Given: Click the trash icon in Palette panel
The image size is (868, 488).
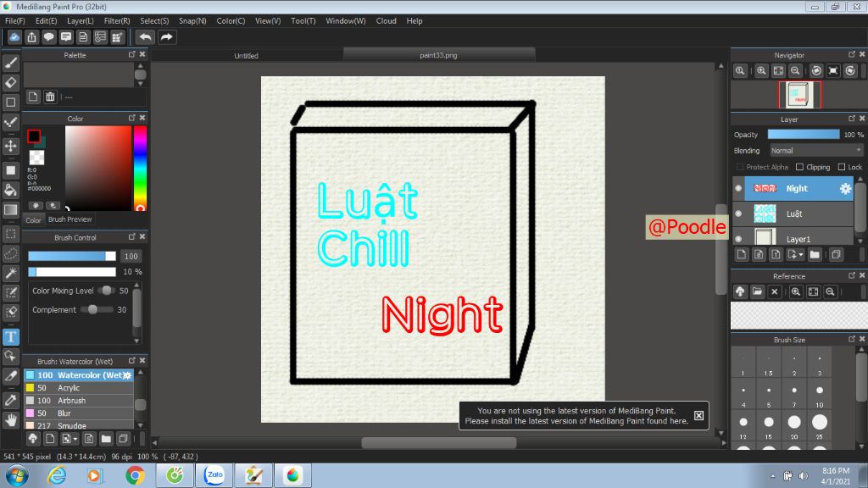Looking at the screenshot, I should (x=50, y=97).
